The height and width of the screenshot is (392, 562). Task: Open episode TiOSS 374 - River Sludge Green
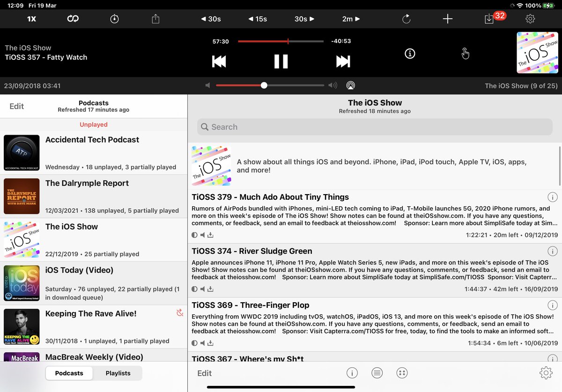(x=375, y=270)
